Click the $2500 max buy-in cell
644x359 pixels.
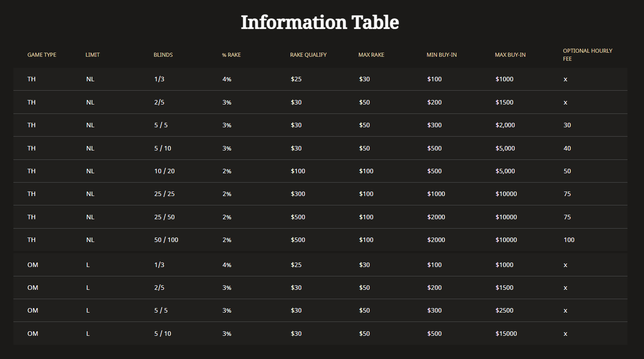pos(504,310)
